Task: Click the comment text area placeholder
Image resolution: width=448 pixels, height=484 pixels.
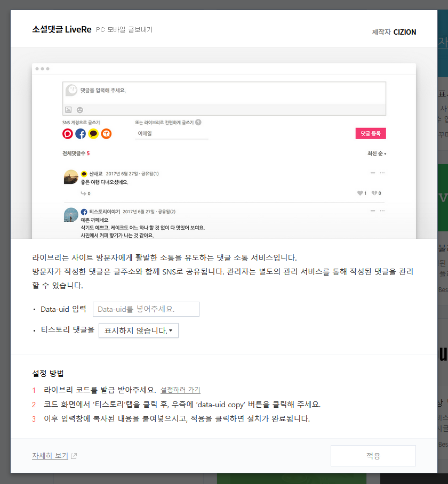Action: pos(103,90)
